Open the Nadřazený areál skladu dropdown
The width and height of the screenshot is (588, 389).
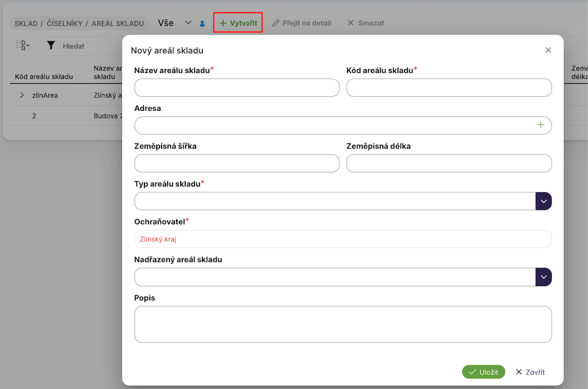point(543,277)
